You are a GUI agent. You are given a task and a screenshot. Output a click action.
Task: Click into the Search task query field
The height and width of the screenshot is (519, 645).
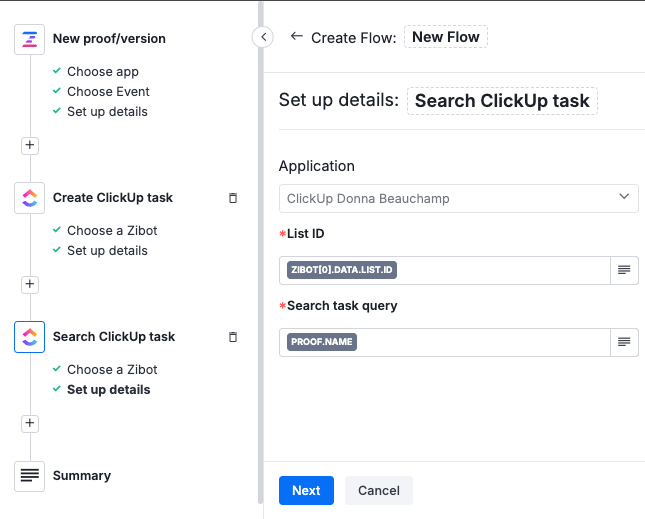click(x=445, y=342)
